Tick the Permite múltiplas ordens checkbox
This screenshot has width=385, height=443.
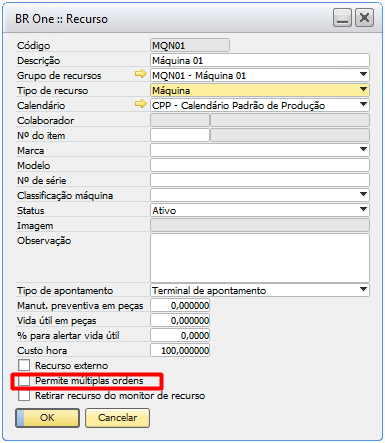[x=24, y=380]
